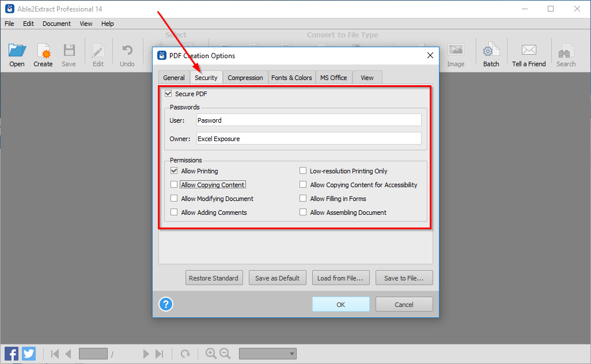Open the Batch converter icon
The height and width of the screenshot is (364, 591).
click(491, 50)
